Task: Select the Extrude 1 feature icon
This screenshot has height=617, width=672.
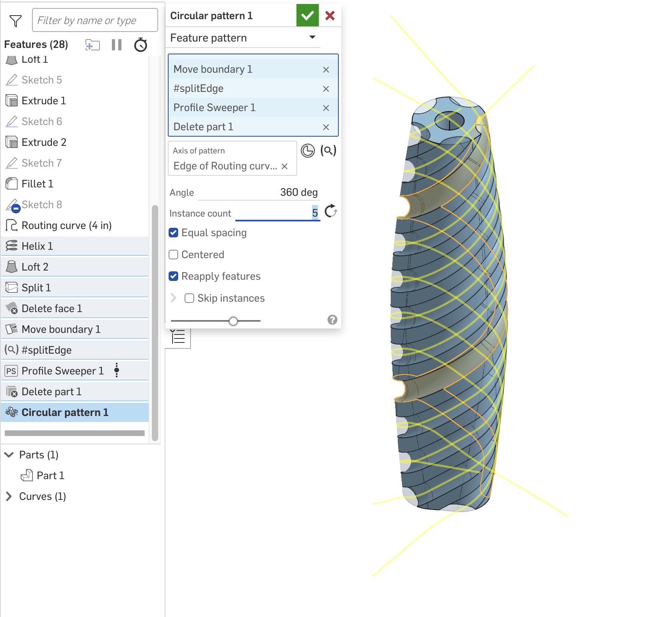Action: [x=12, y=101]
